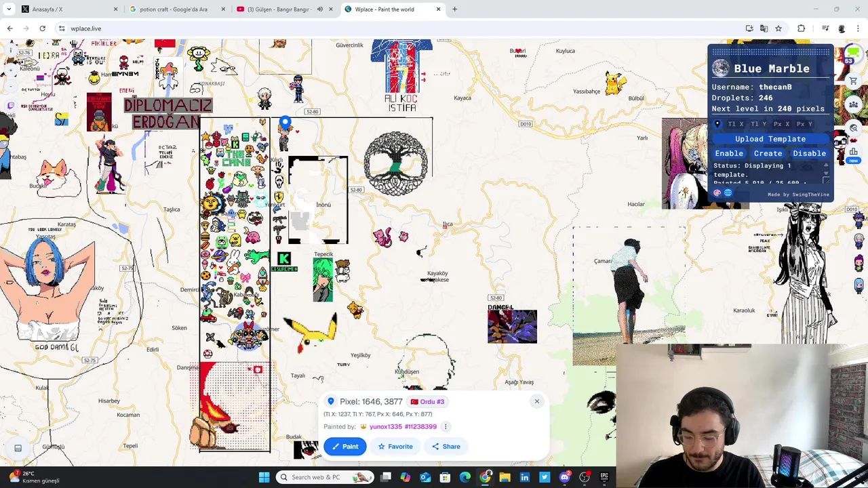This screenshot has height=488, width=868.
Task: Share this pixel location
Action: click(x=446, y=446)
